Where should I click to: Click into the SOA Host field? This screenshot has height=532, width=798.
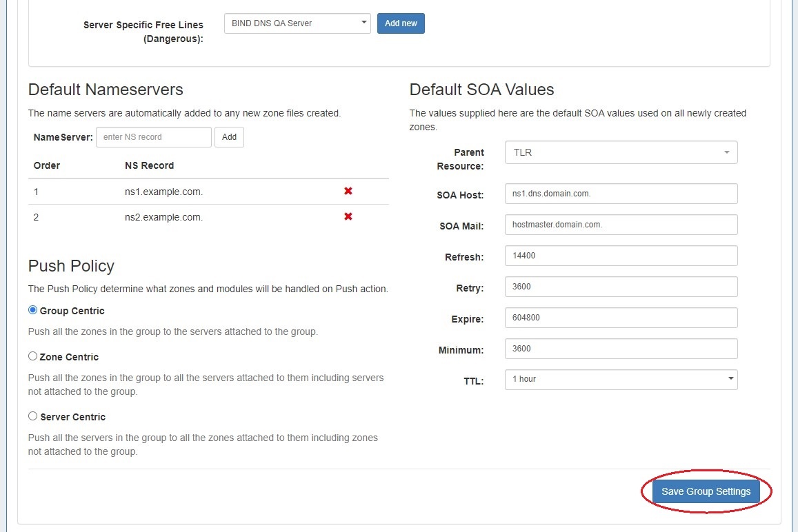pos(621,194)
